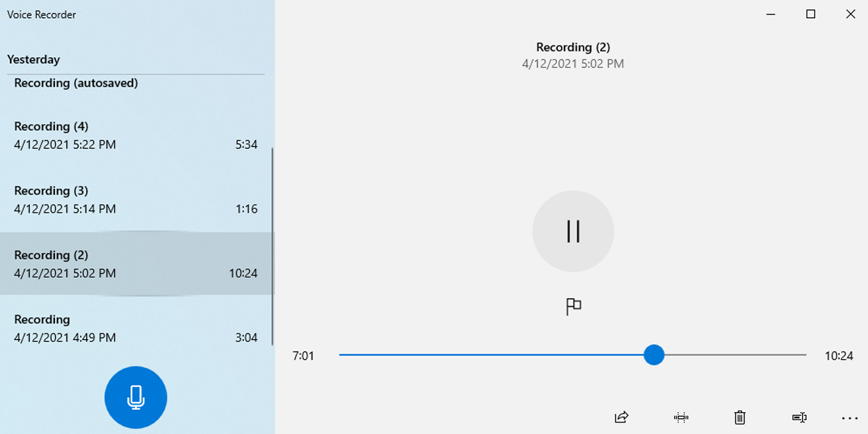This screenshot has width=868, height=434.
Task: Open the See more menu
Action: click(x=849, y=418)
